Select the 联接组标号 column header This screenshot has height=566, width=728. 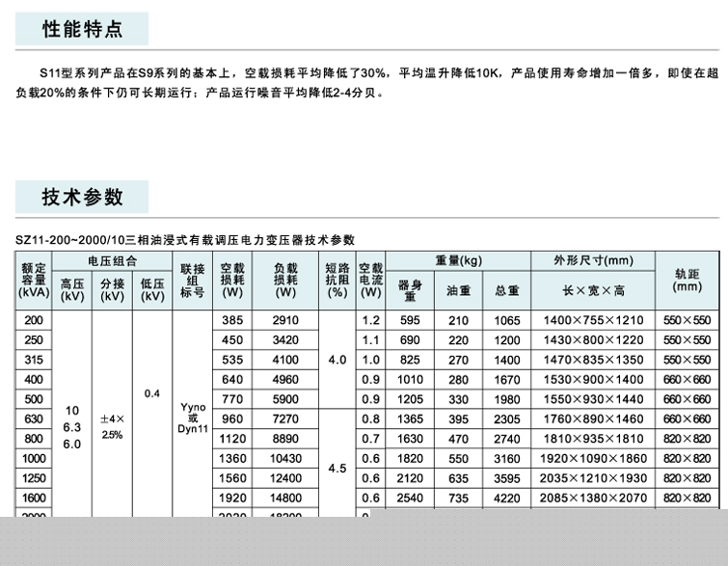tap(192, 280)
